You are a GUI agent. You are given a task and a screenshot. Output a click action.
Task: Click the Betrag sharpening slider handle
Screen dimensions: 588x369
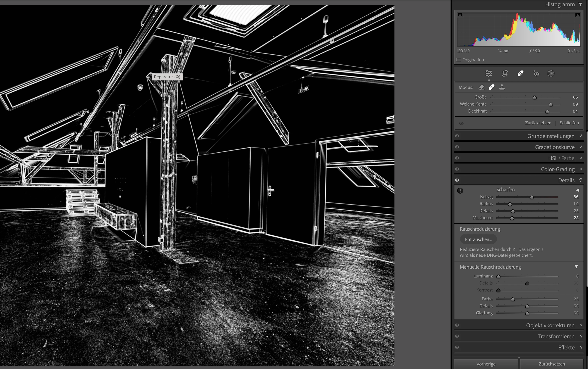532,197
